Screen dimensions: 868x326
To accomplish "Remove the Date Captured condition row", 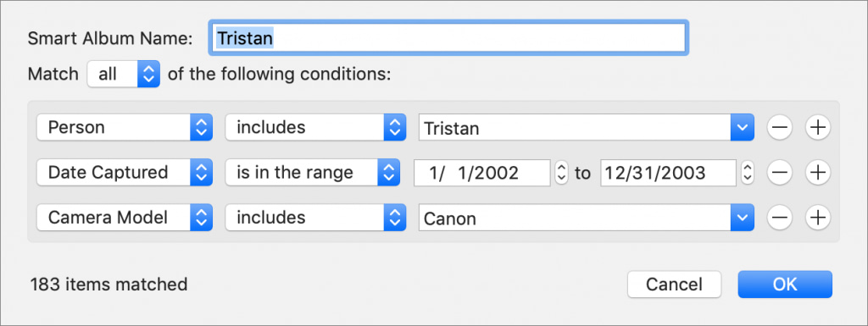I will pos(780,173).
